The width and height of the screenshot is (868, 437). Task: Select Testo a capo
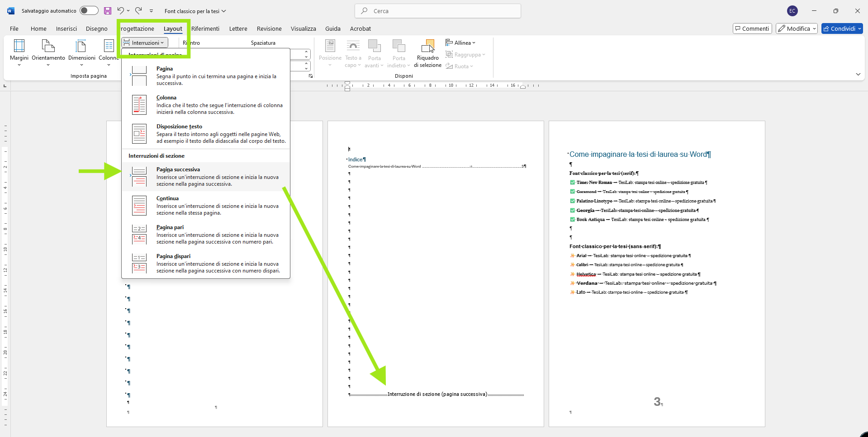pyautogui.click(x=353, y=53)
